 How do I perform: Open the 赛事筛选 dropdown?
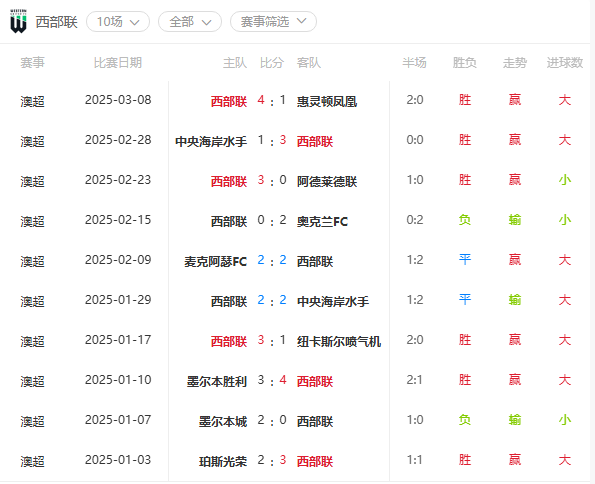tap(273, 22)
